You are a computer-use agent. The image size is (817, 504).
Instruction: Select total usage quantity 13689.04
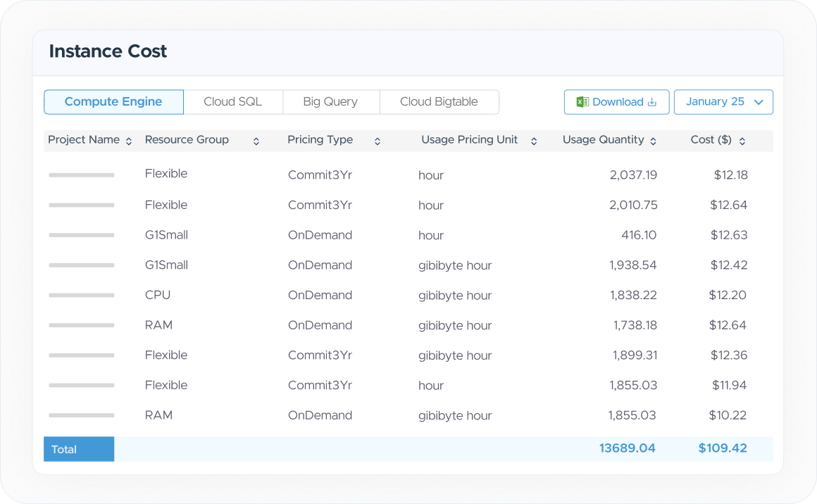click(x=628, y=448)
